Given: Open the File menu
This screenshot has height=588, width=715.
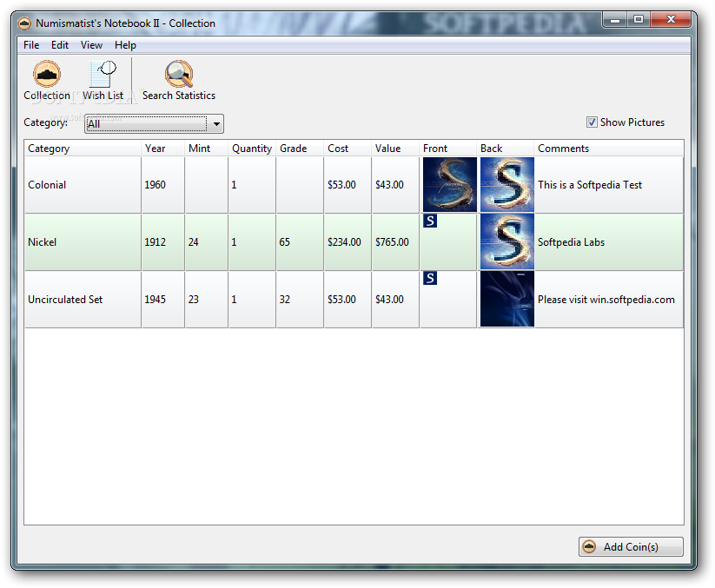Looking at the screenshot, I should tap(31, 45).
